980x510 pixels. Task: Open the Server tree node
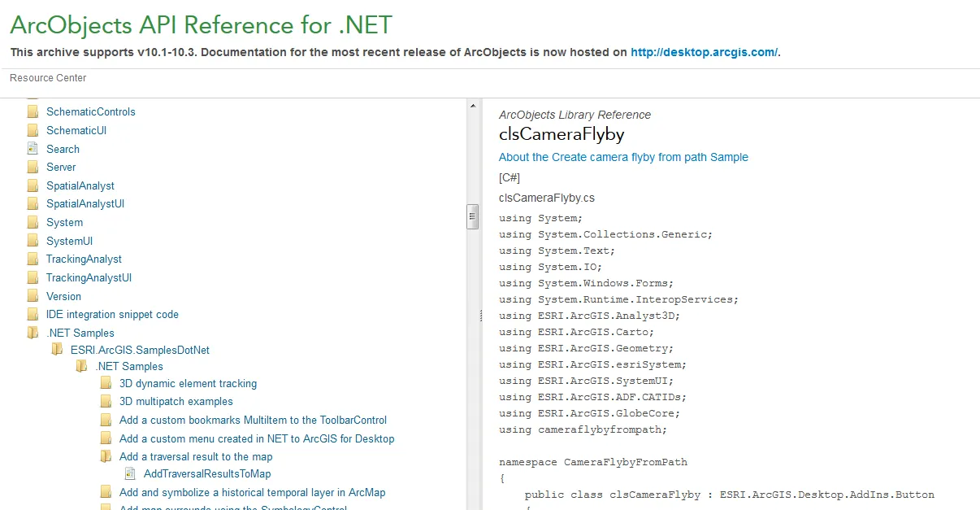[61, 167]
